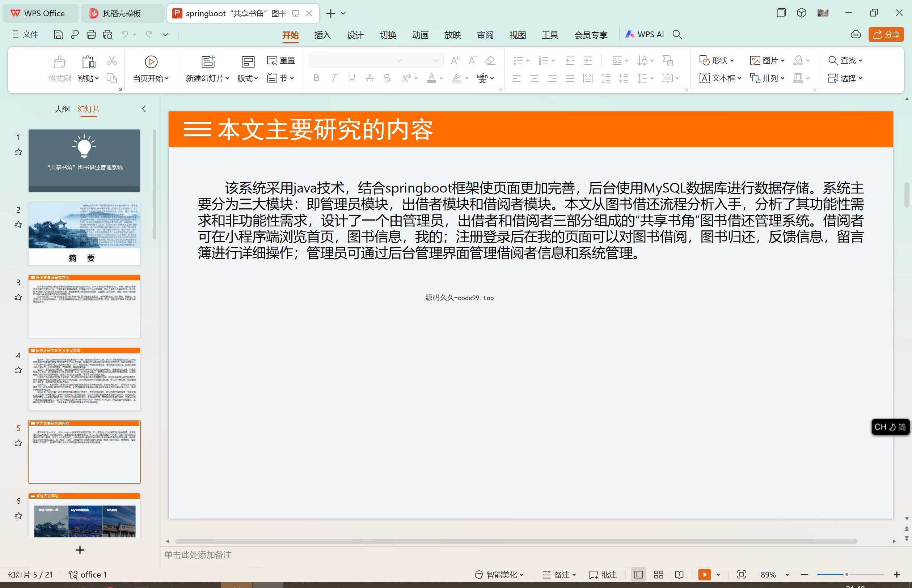
Task: Switch to the Outline (大纲) pane tab
Action: coord(62,109)
